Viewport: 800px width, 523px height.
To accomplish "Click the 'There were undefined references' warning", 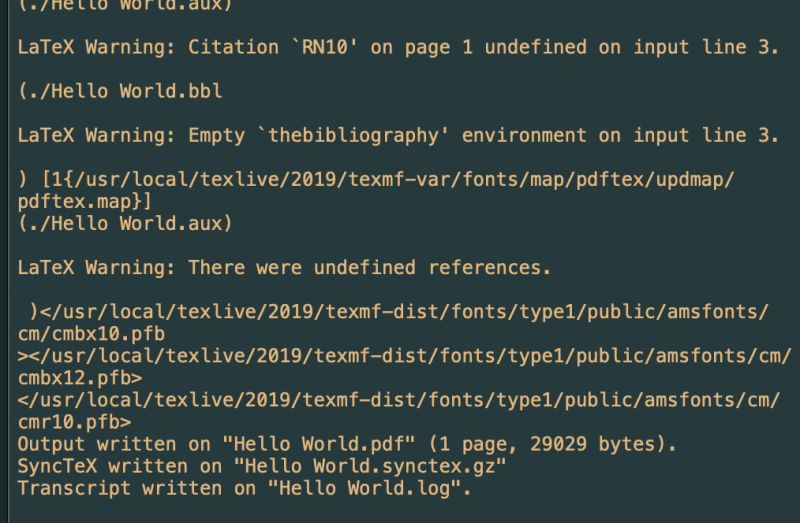I will tap(284, 267).
